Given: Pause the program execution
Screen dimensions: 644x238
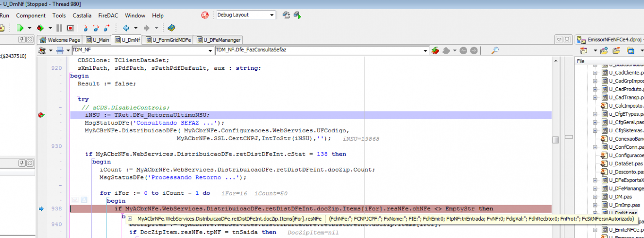Looking at the screenshot, I should 59,28.
